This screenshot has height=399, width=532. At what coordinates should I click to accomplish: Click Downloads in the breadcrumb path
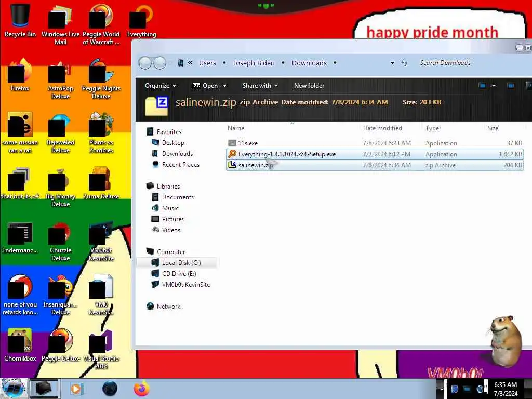pos(309,63)
